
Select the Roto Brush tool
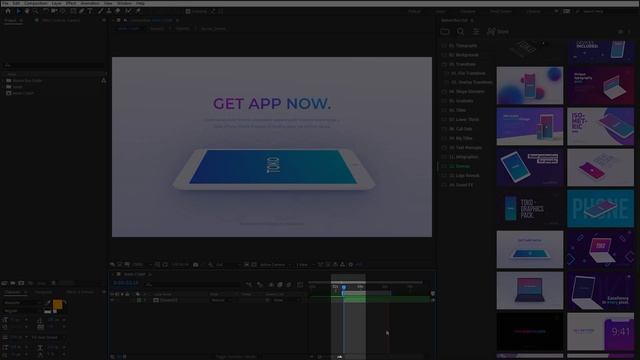(128, 11)
